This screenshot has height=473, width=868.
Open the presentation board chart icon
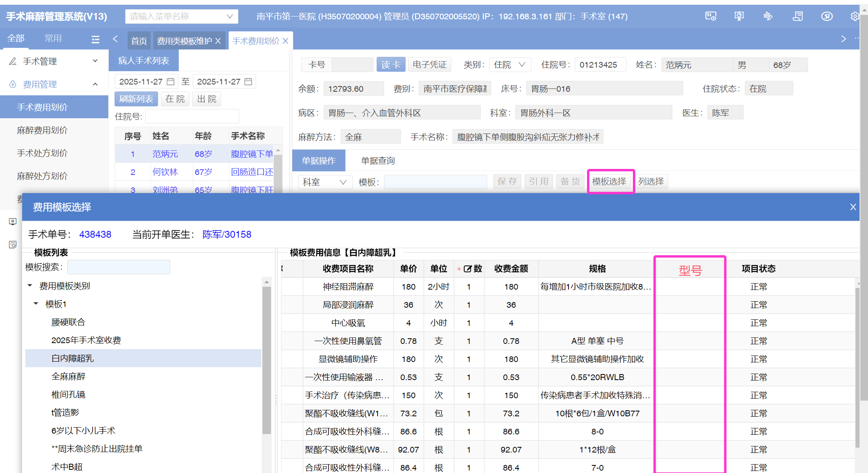pos(739,16)
